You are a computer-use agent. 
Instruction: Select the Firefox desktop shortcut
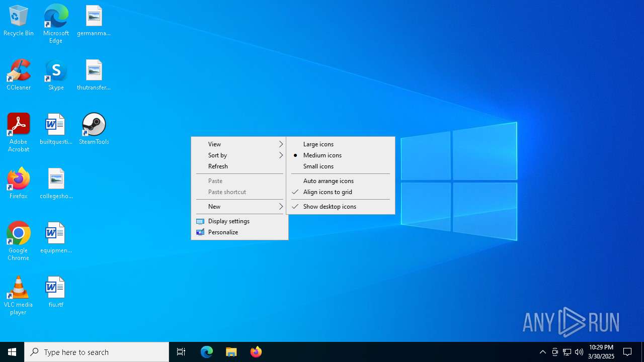[19, 184]
